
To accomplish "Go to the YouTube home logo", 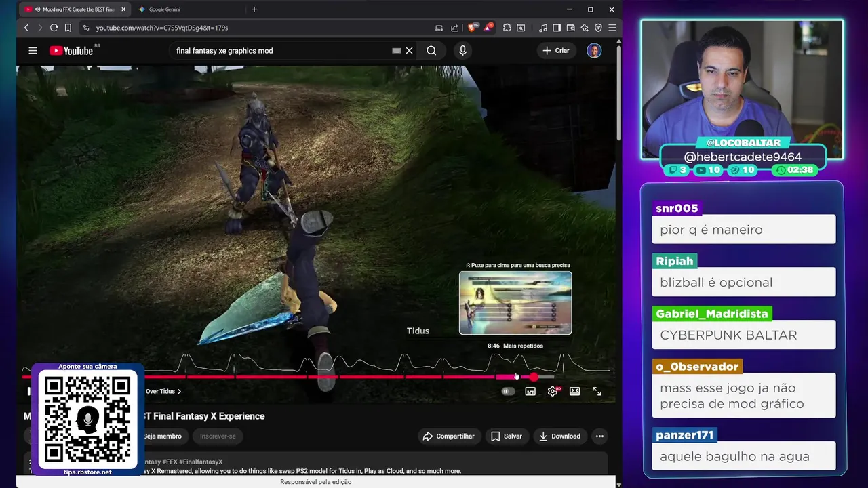I will (x=71, y=51).
